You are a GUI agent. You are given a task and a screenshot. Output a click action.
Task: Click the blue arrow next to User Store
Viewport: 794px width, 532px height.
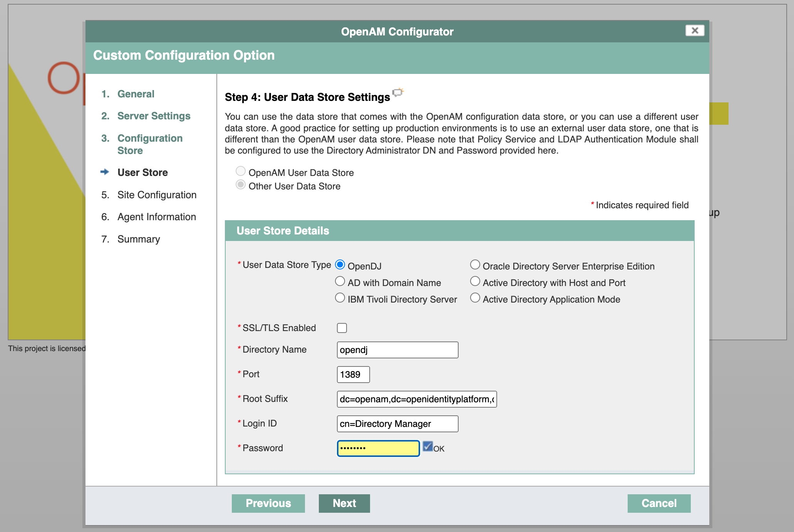pos(105,172)
